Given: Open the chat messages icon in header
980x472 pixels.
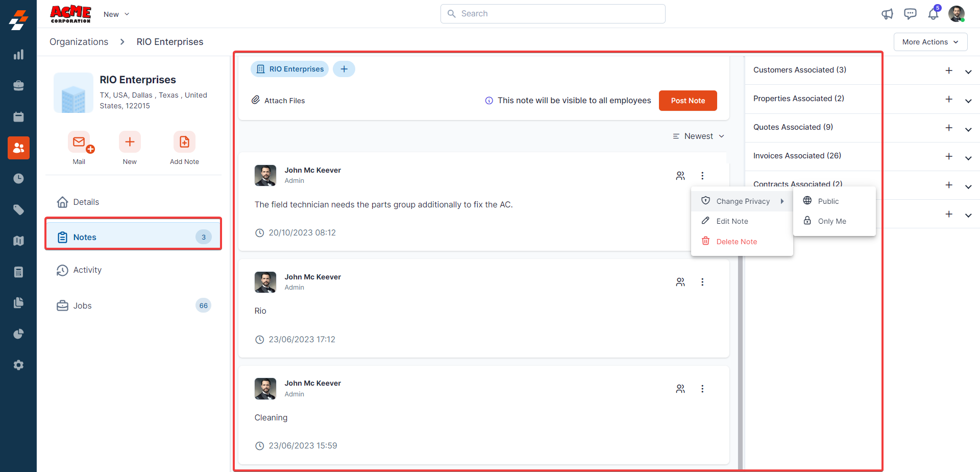Looking at the screenshot, I should pos(910,14).
